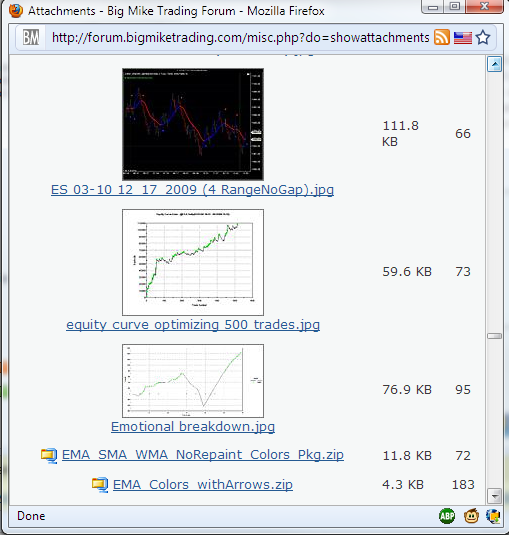The image size is (509, 535).
Task: Click zip file icon beside EMA_SMA_WMA package
Action: click(x=49, y=456)
